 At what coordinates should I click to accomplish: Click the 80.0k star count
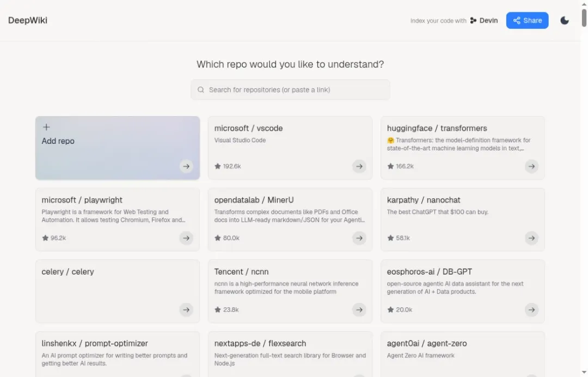tap(231, 238)
